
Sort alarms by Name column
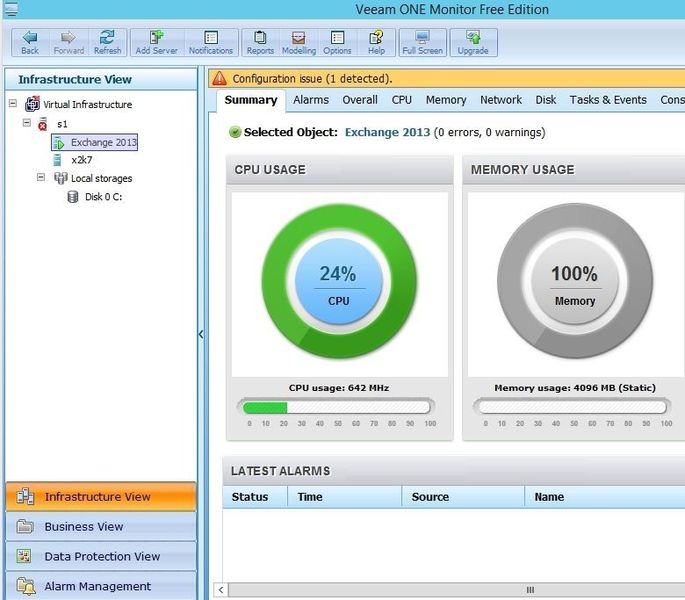pyautogui.click(x=605, y=497)
